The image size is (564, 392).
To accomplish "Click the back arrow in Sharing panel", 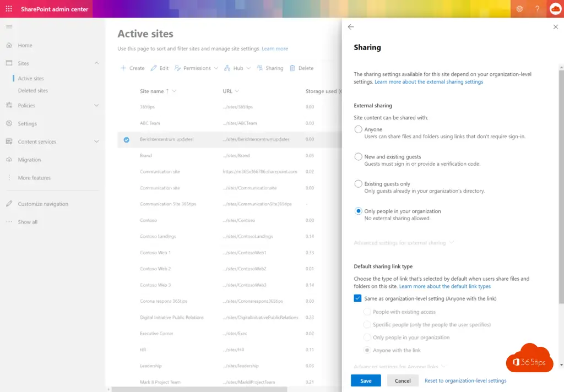I will point(351,27).
